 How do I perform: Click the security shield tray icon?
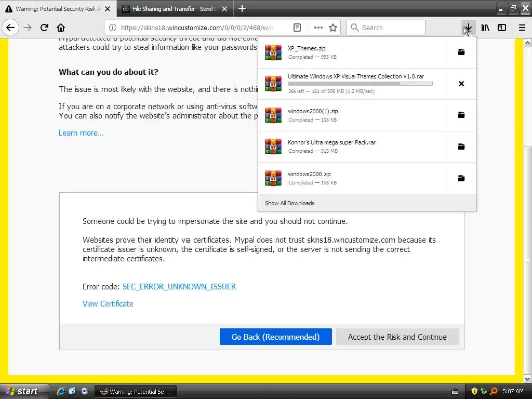[474, 391]
